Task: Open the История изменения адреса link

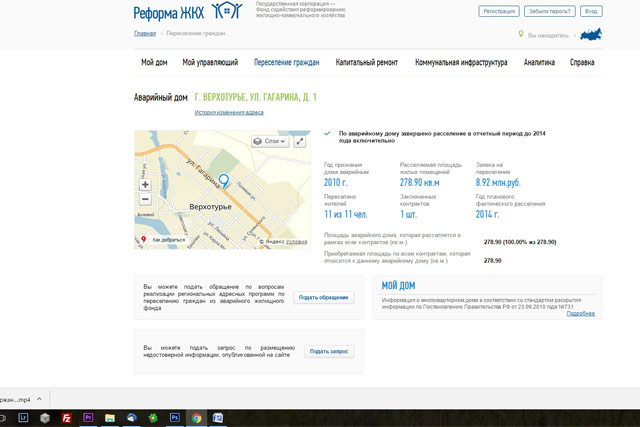Action: tap(229, 113)
